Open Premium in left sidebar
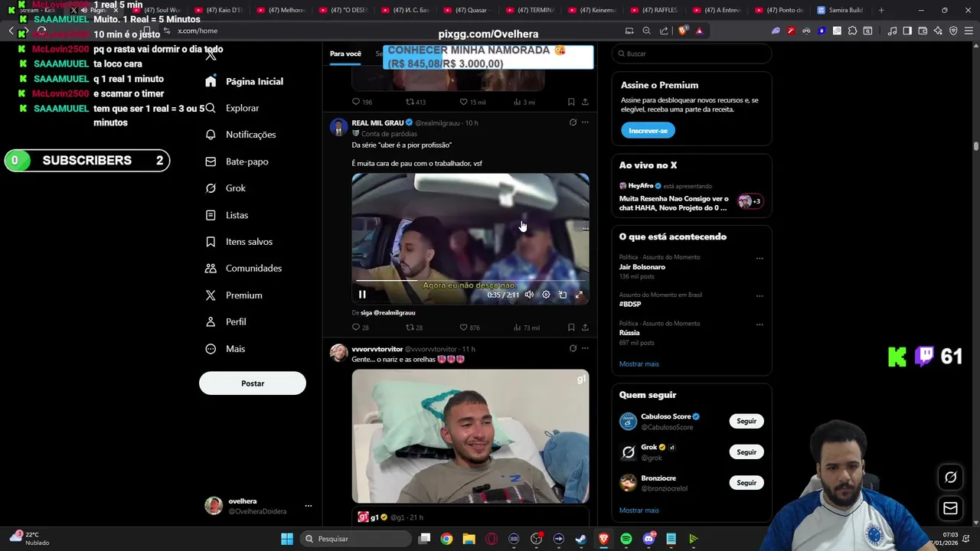 [x=234, y=295]
